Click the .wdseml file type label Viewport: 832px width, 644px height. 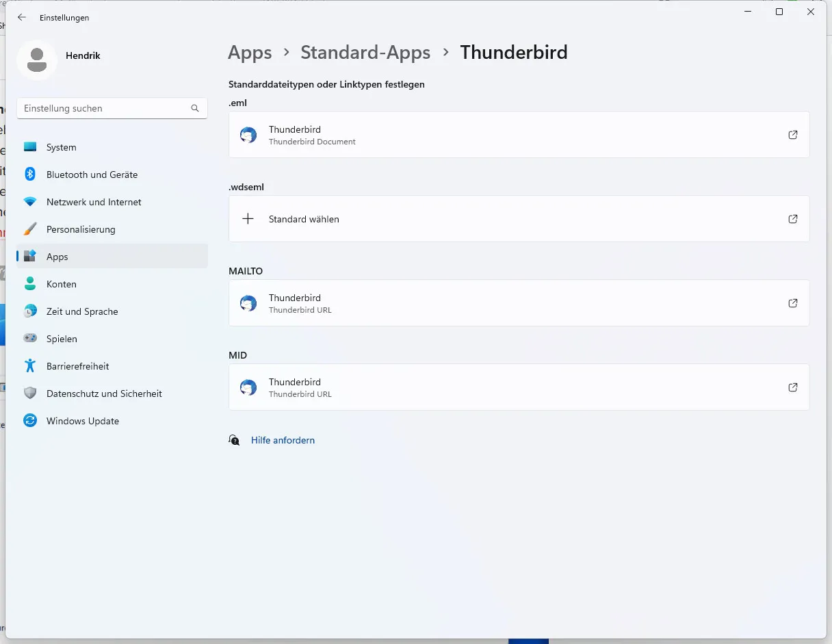[x=246, y=187]
